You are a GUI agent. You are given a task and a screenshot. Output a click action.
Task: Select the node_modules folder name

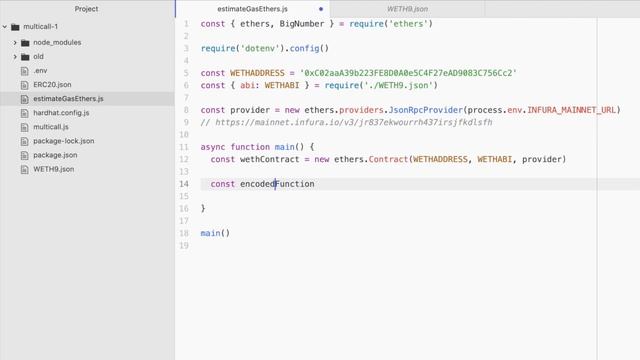point(57,42)
